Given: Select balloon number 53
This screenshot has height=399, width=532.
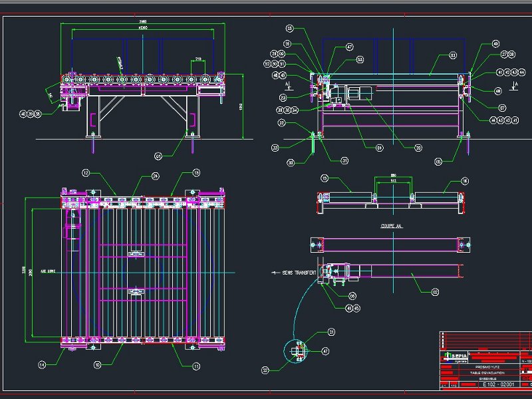Looking at the screenshot, I should pyautogui.click(x=360, y=60).
